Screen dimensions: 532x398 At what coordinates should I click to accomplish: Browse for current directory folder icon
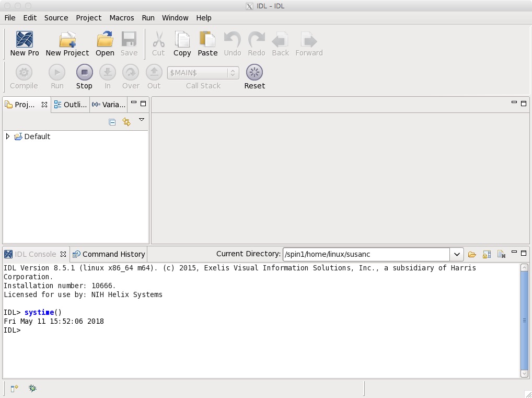(x=472, y=255)
